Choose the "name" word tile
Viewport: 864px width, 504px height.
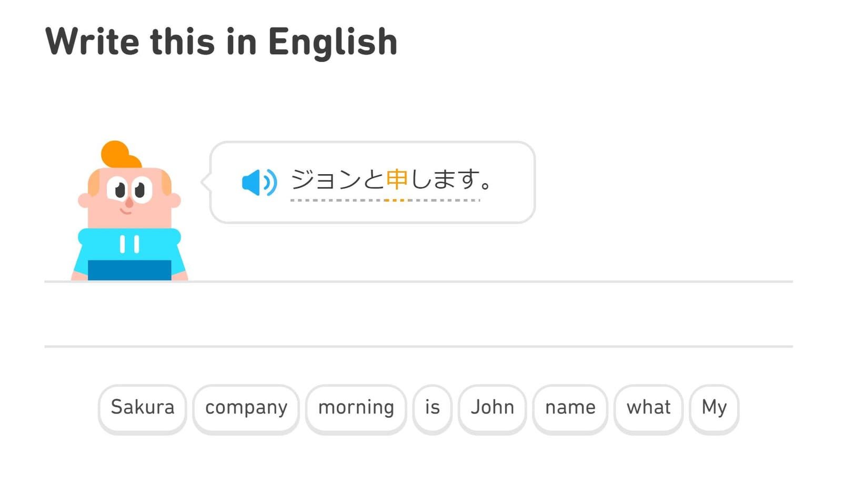pos(570,408)
